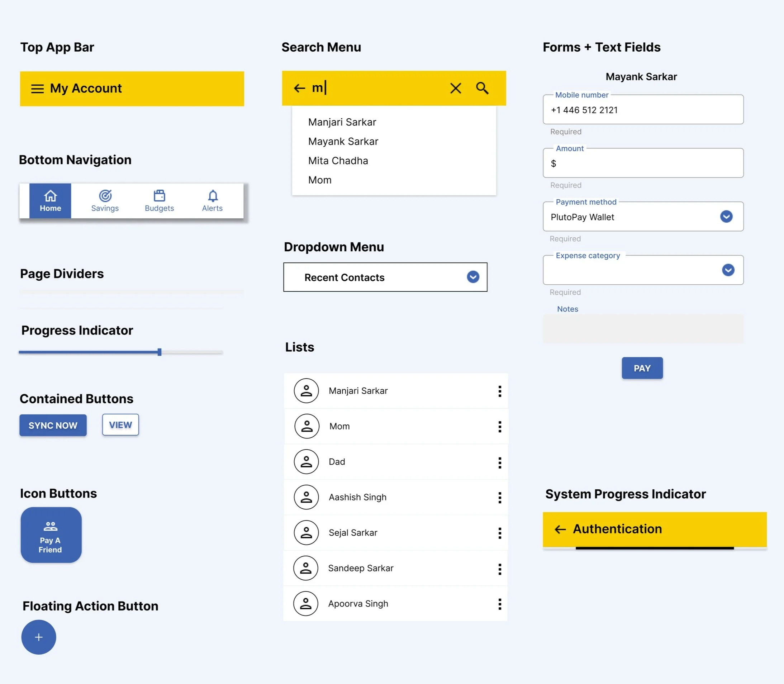Clear search text with the X icon
784x684 pixels.
click(455, 88)
